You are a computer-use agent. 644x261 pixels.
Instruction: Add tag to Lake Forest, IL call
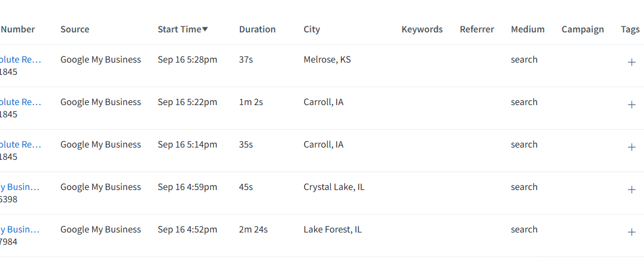click(x=632, y=232)
